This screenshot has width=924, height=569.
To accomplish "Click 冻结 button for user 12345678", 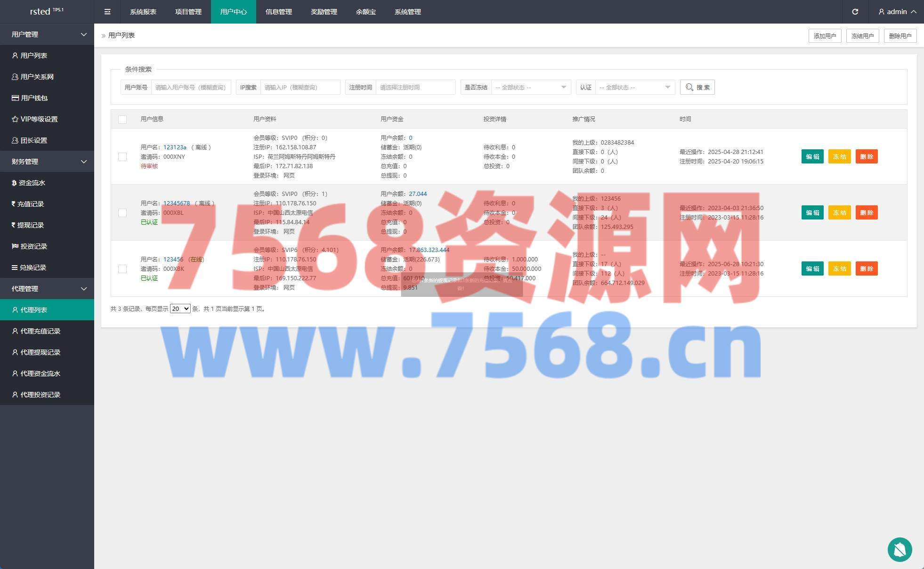I will 839,212.
